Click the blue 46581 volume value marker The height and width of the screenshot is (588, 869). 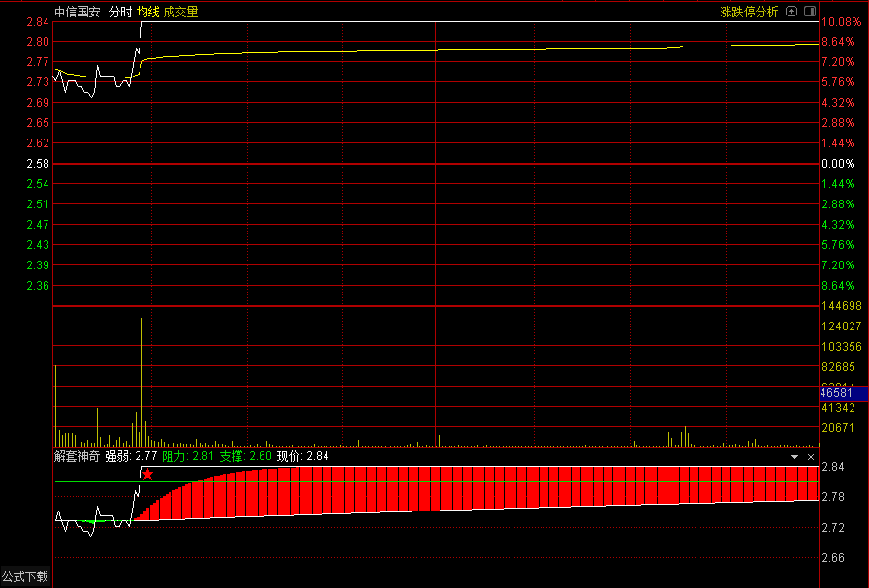point(836,393)
